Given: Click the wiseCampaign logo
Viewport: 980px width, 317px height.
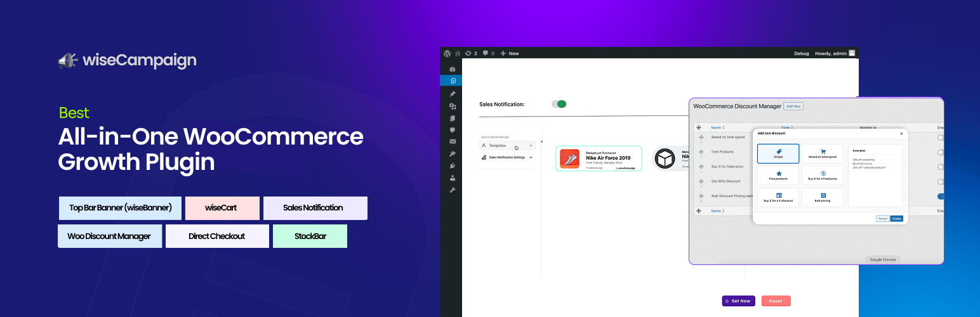Looking at the screenshot, I should tap(127, 60).
